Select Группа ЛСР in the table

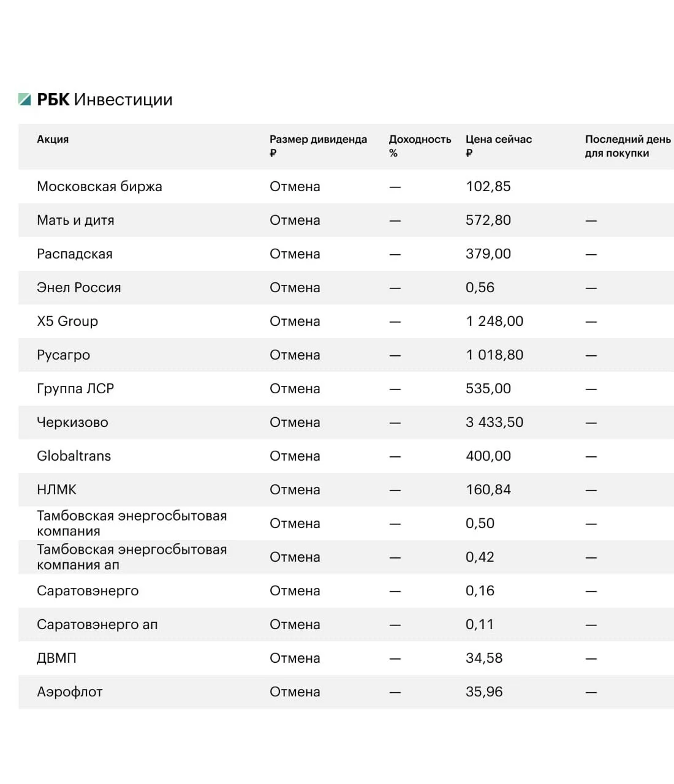[x=75, y=388]
